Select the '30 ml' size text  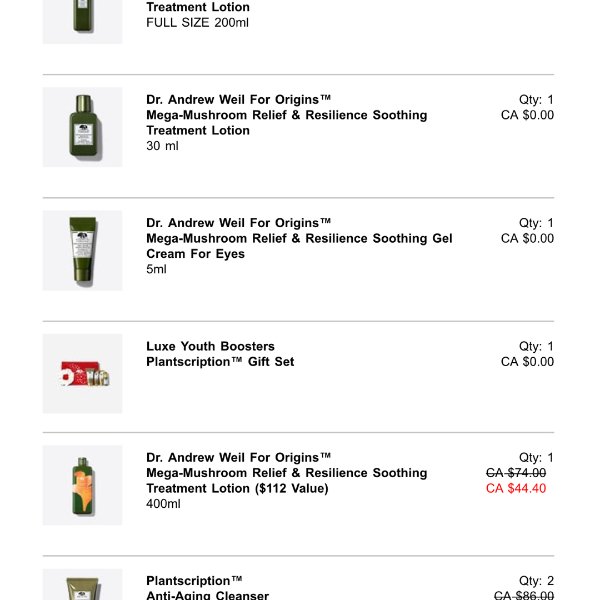[164, 146]
